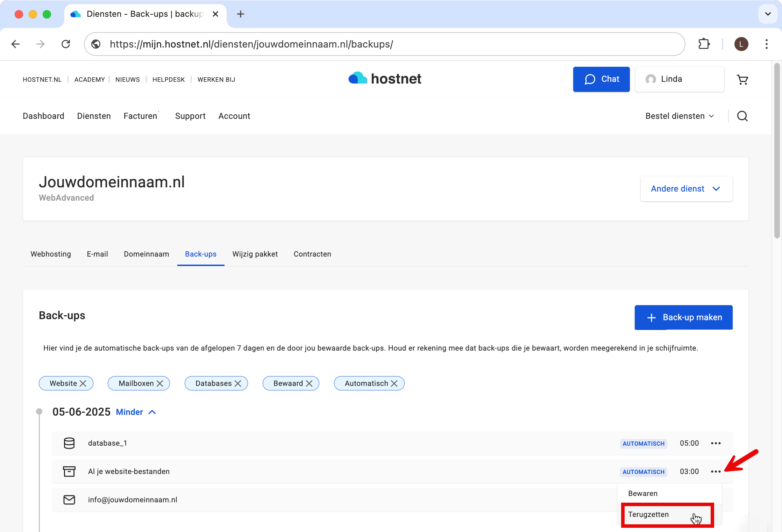Remove the Mailboxen filter chip
The image size is (782, 532).
coord(160,383)
